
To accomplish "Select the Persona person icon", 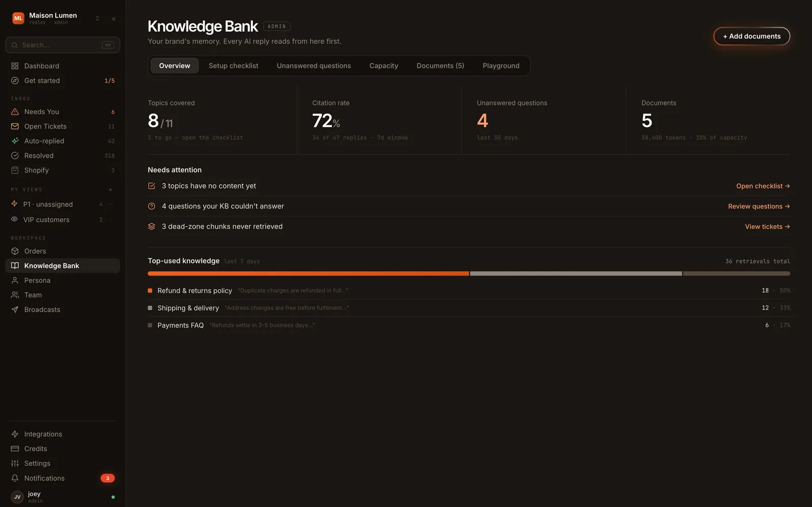I will [x=15, y=281].
